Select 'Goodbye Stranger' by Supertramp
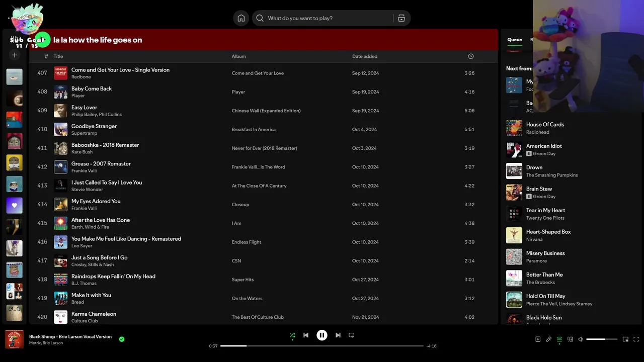The height and width of the screenshot is (362, 644). coord(94,126)
